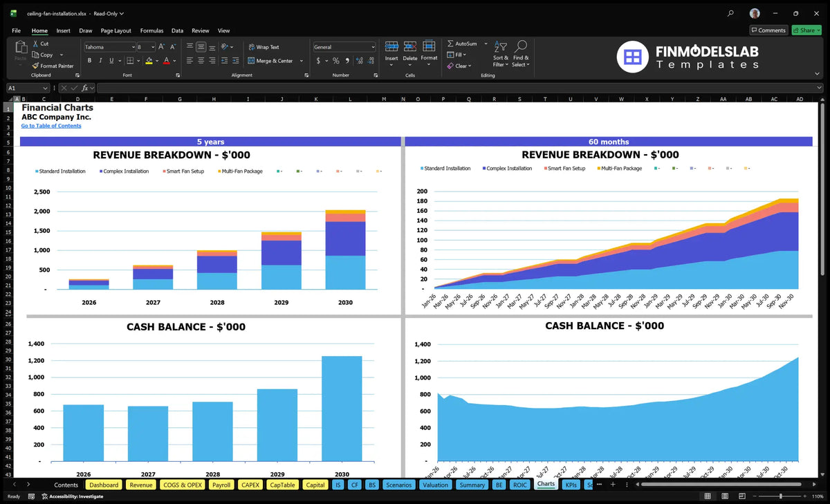Screen dimensions: 830x504
Task: Add a new sheet with the plus button
Action: [x=612, y=485]
